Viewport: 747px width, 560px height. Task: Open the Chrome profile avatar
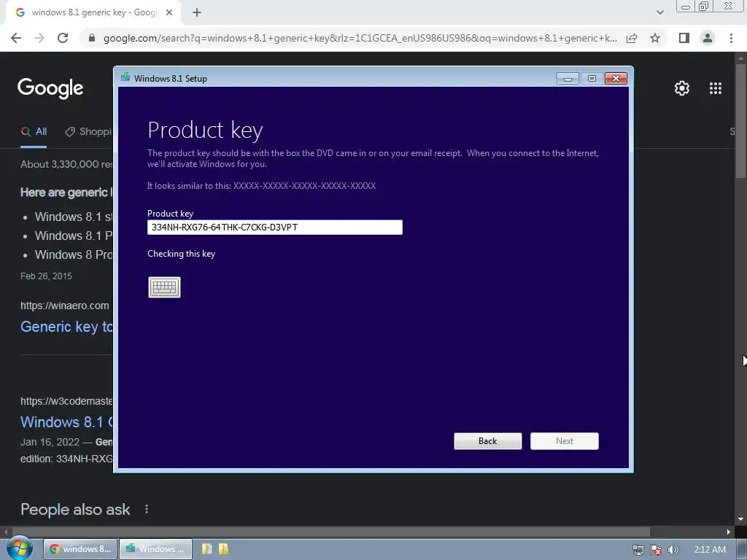[x=708, y=38]
